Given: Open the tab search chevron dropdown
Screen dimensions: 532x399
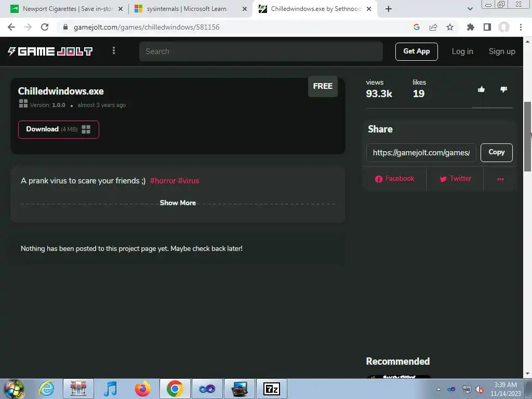Looking at the screenshot, I should (x=470, y=9).
